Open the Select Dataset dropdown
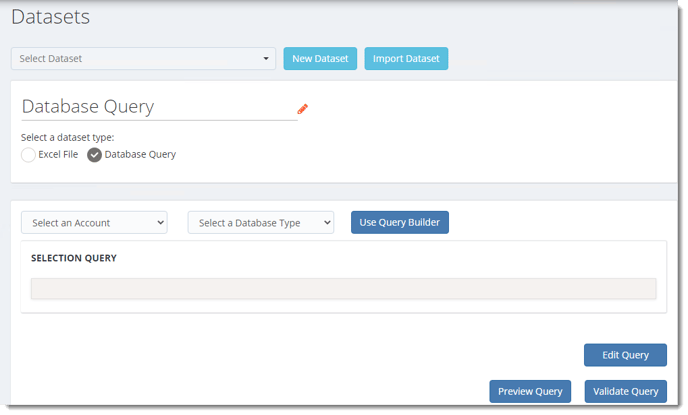 (x=143, y=59)
